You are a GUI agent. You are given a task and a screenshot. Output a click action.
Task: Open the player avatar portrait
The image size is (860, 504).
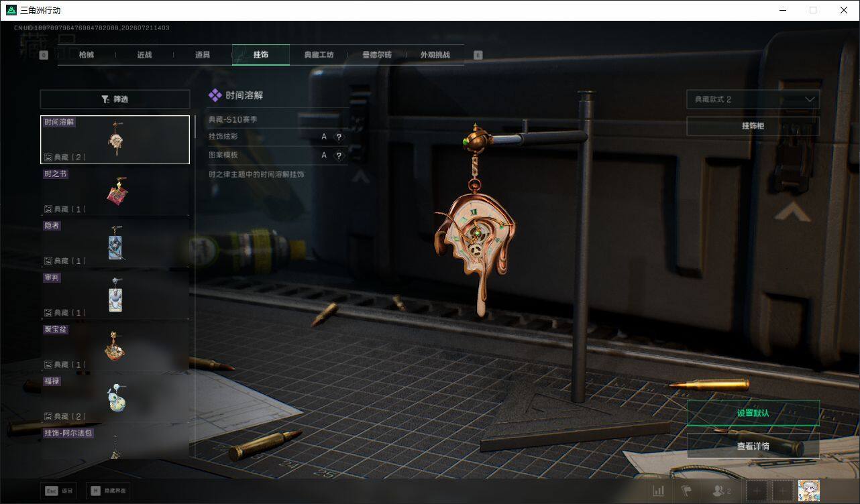coord(808,491)
